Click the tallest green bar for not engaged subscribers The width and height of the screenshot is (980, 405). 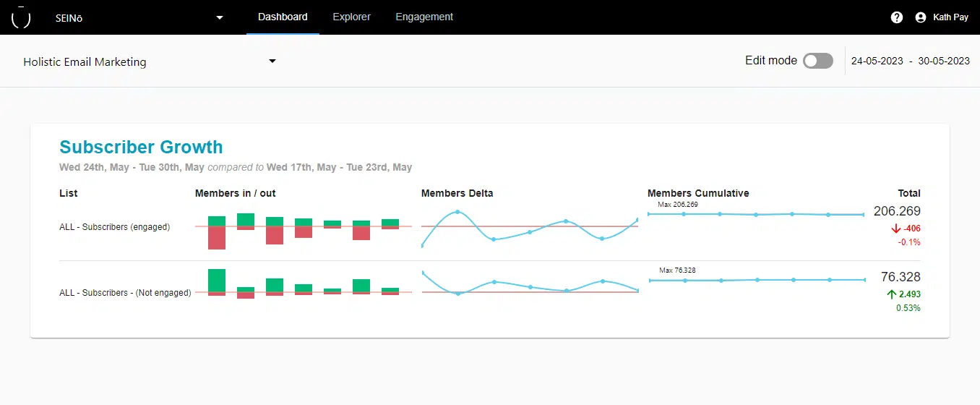[217, 280]
